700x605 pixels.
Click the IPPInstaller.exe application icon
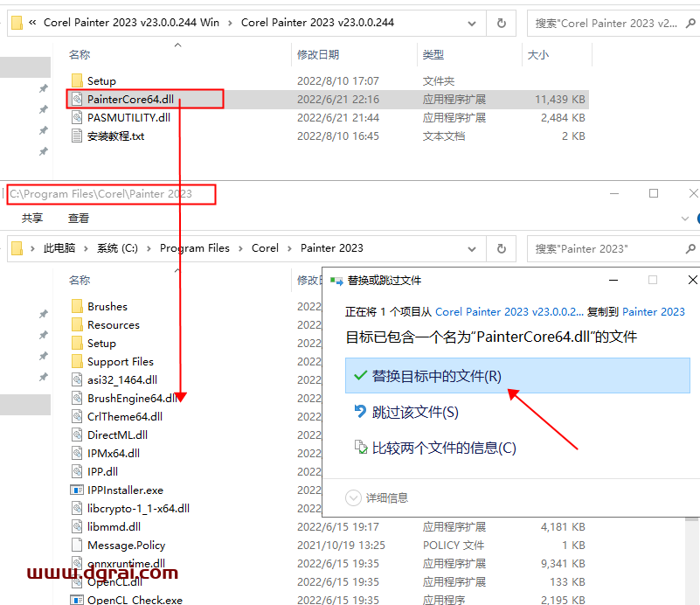coord(77,490)
